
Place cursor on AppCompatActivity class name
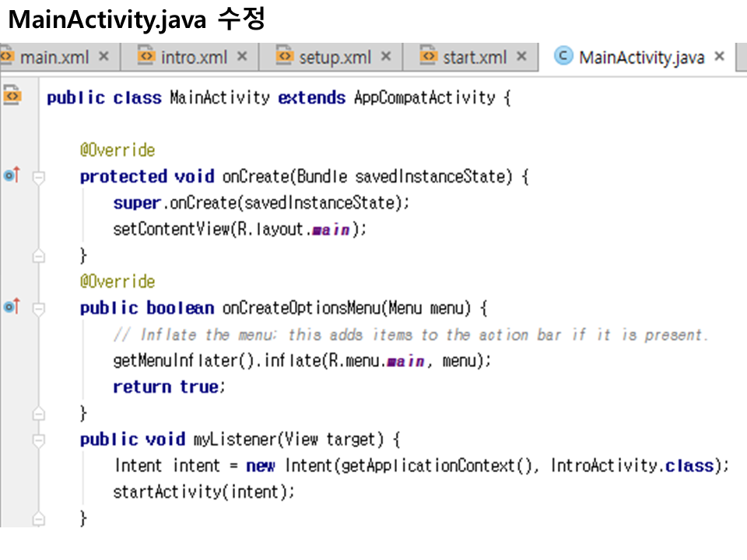[424, 98]
